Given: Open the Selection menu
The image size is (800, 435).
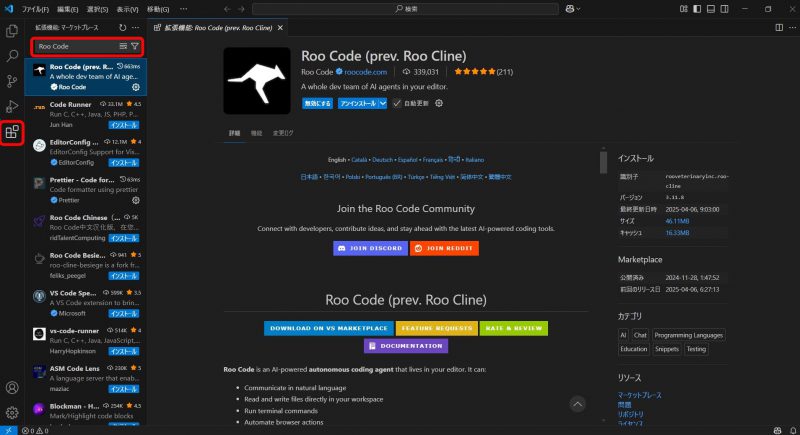Looking at the screenshot, I should point(97,9).
